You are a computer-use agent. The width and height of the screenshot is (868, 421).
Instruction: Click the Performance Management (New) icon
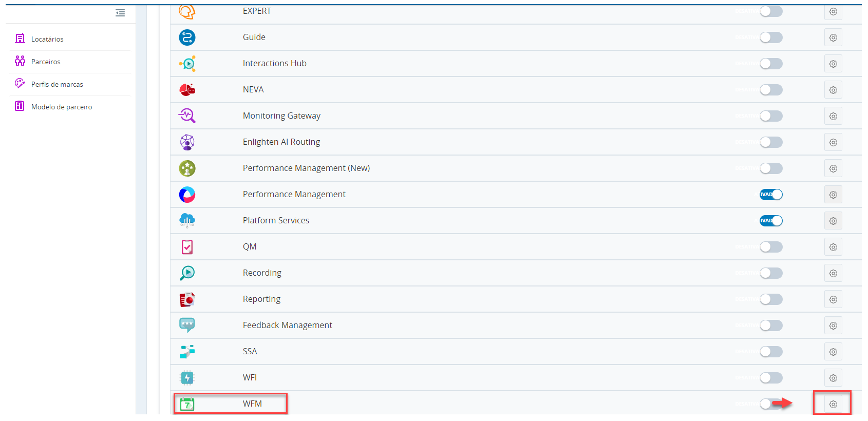187,168
